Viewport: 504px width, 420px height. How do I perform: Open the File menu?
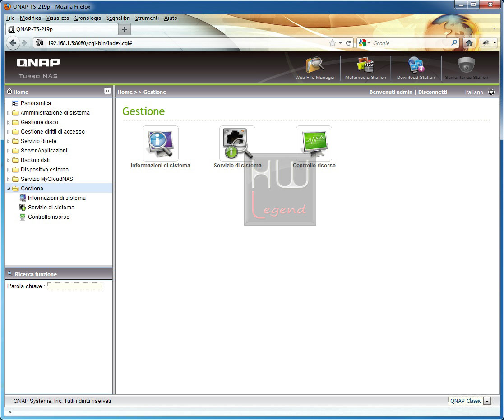point(10,18)
